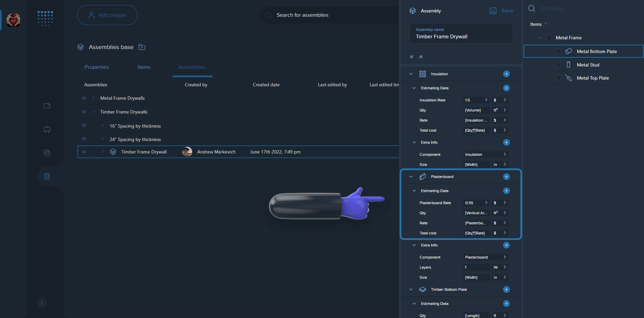Image resolution: width=644 pixels, height=318 pixels.
Task: Click the Metal Stud item icon
Action: click(569, 65)
